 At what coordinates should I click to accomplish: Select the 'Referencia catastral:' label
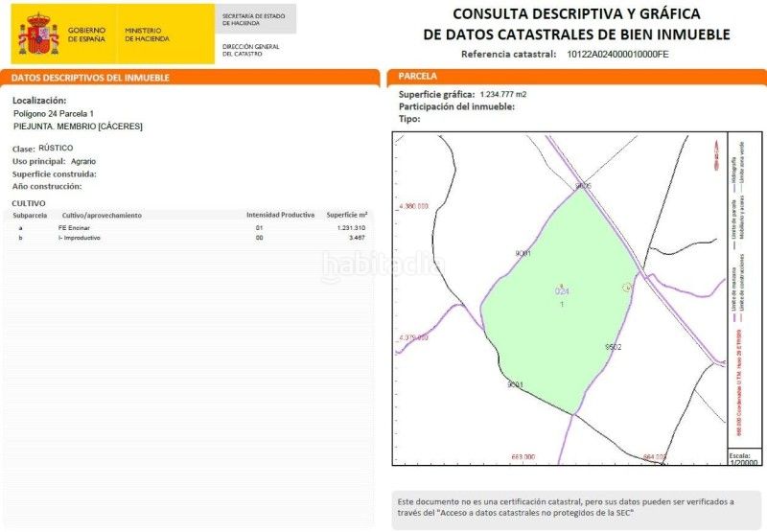[x=509, y=55]
